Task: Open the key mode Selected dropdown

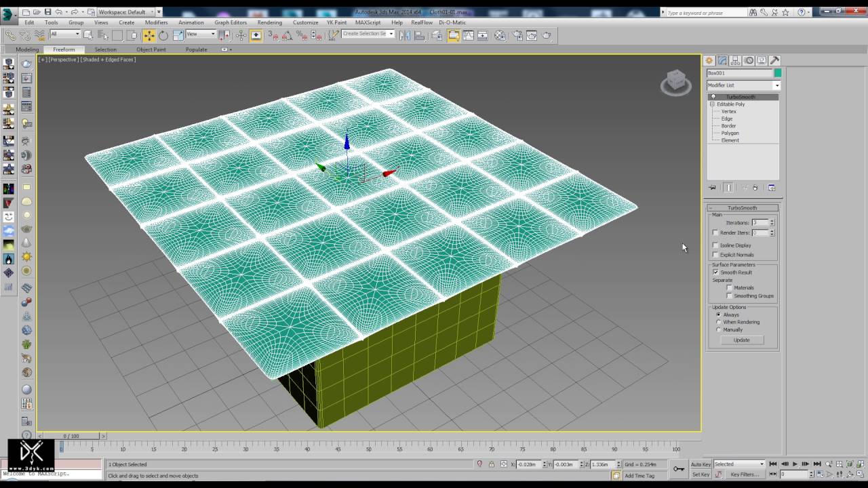Action: [739, 464]
